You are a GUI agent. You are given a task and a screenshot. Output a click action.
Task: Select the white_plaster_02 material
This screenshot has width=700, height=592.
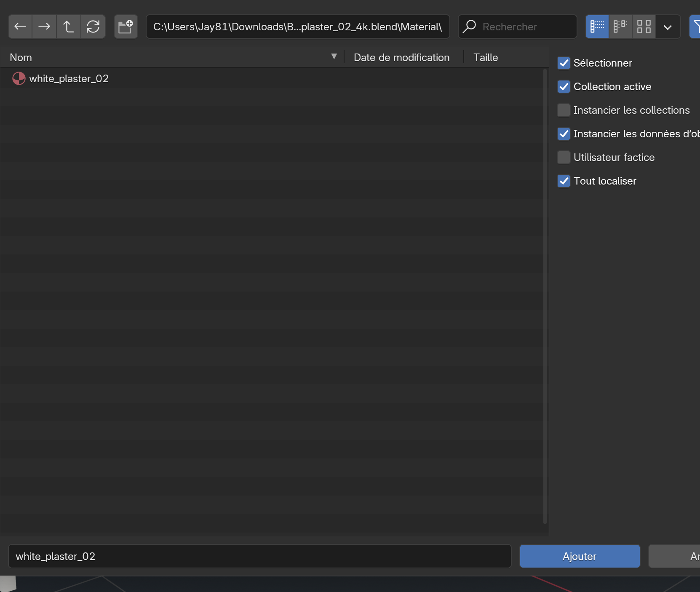tap(69, 79)
